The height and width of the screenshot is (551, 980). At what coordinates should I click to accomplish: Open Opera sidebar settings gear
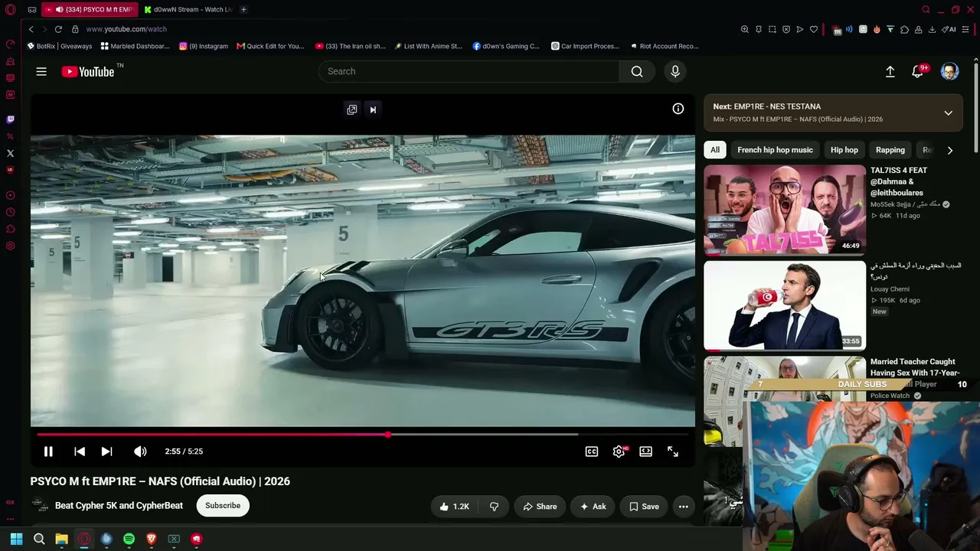(10, 246)
